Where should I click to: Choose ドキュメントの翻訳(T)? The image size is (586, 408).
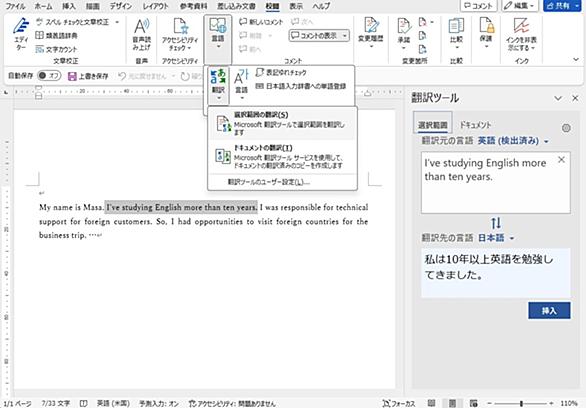(x=282, y=156)
